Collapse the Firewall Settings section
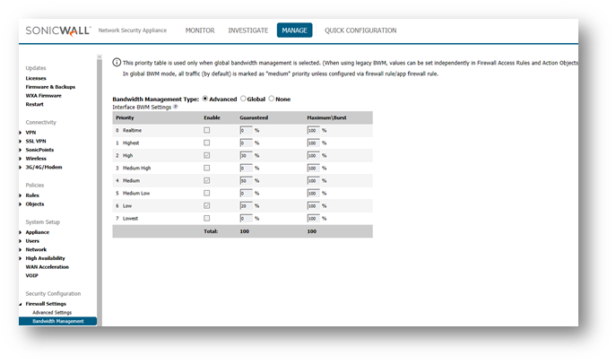The width and height of the screenshot is (616, 364). pos(21,304)
